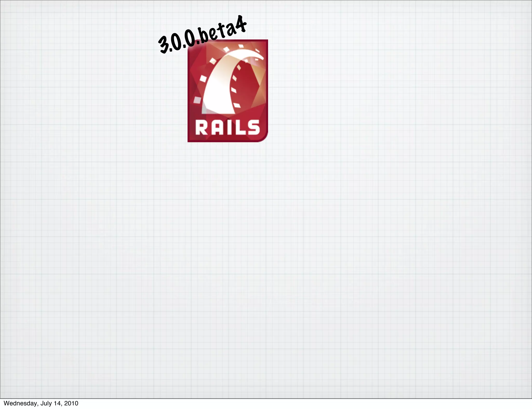Click the white "RAILS" wordmark on the logo
The width and height of the screenshot is (532, 409).
[228, 127]
